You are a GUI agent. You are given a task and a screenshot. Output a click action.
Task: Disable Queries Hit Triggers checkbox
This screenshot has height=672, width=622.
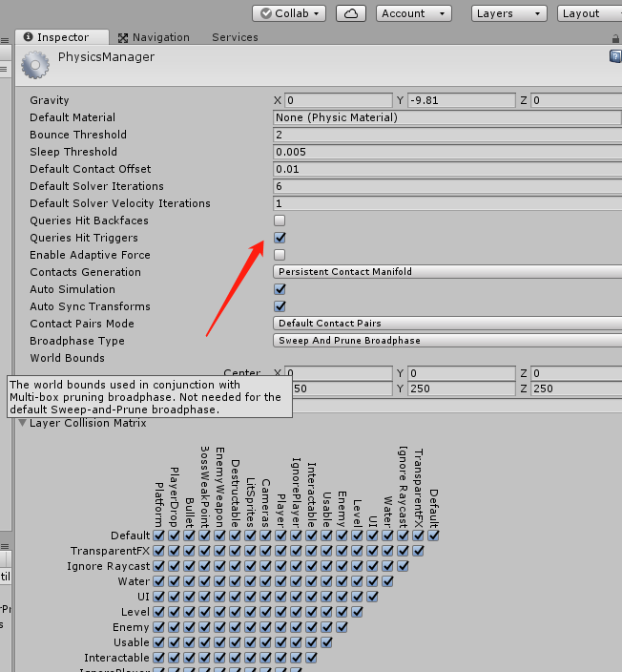coord(280,238)
